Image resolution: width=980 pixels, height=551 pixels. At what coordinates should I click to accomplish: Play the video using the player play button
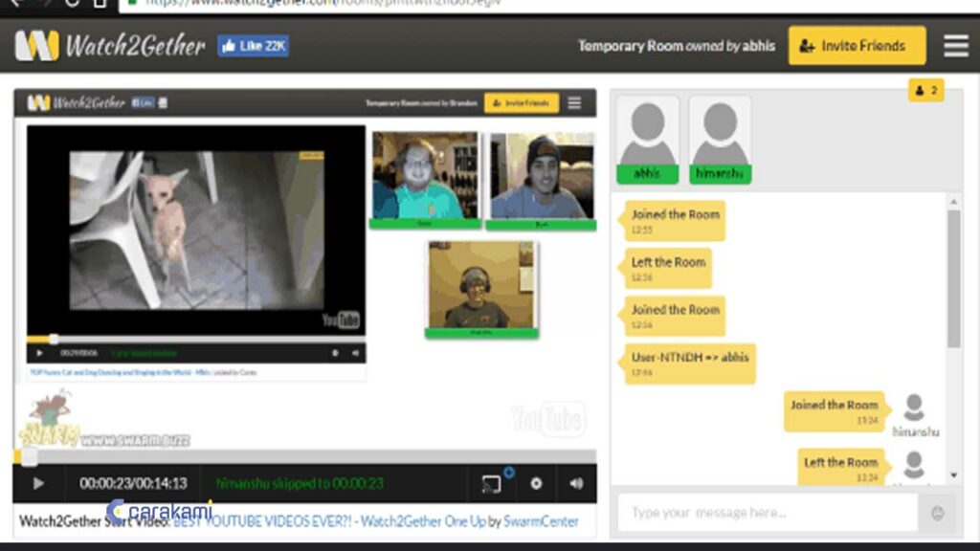coord(38,483)
